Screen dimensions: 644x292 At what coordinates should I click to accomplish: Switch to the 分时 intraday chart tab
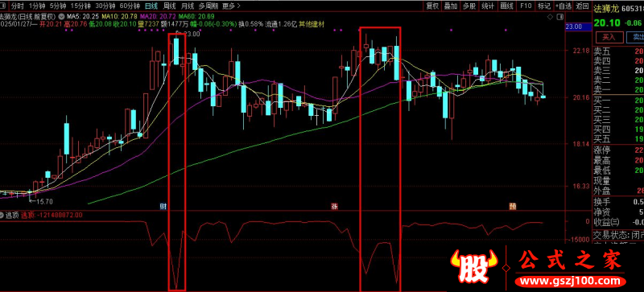click(x=17, y=6)
